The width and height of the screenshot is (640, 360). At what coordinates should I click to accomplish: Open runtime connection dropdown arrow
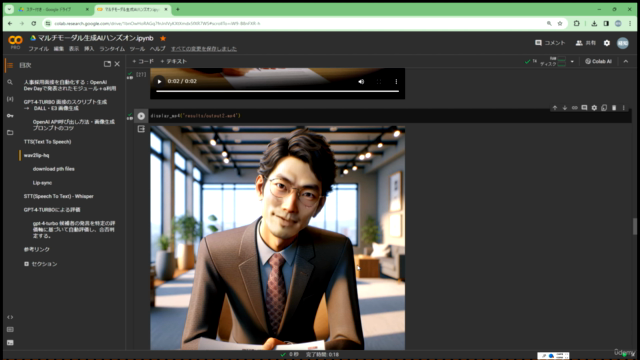[x=572, y=62]
